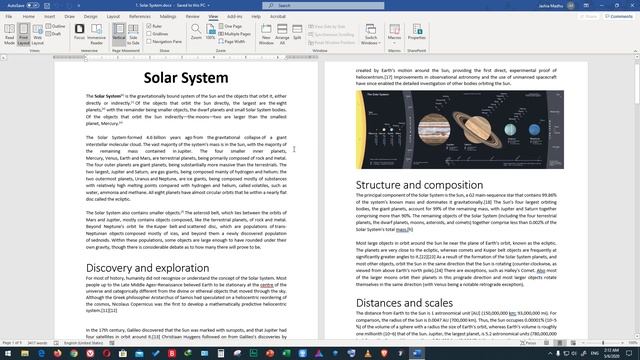Split the document window

pyautogui.click(x=297, y=32)
